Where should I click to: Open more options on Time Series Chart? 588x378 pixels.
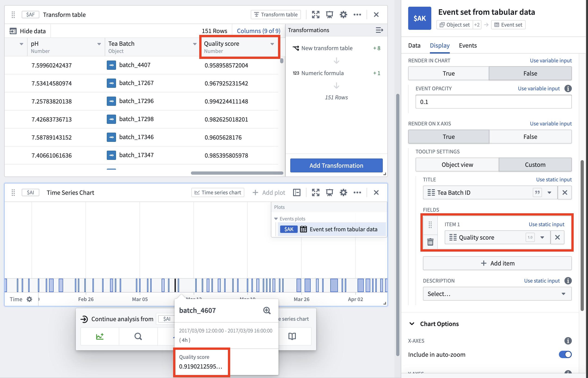click(x=357, y=193)
